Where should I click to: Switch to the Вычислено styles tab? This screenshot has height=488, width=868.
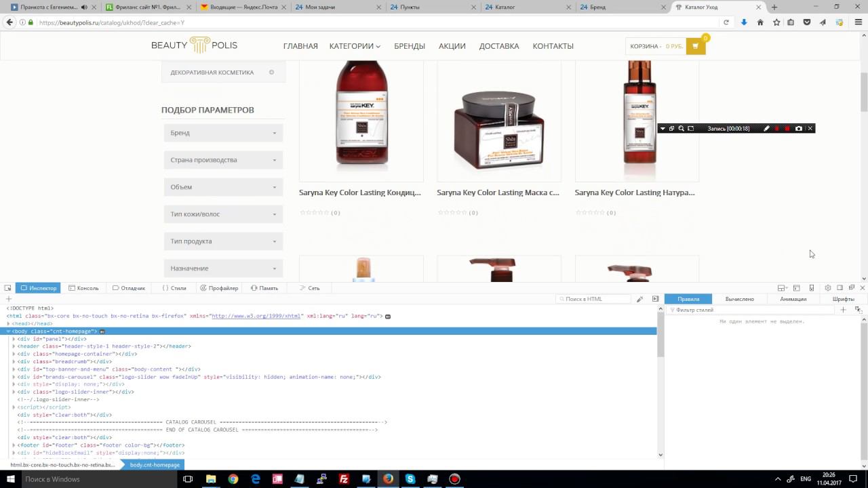pyautogui.click(x=739, y=299)
